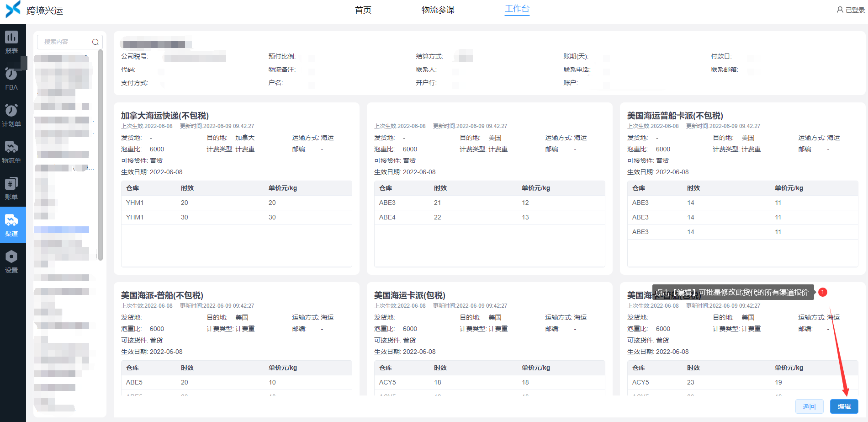Go to 计划单 in the sidebar
The height and width of the screenshot is (422, 868).
pos(11,115)
